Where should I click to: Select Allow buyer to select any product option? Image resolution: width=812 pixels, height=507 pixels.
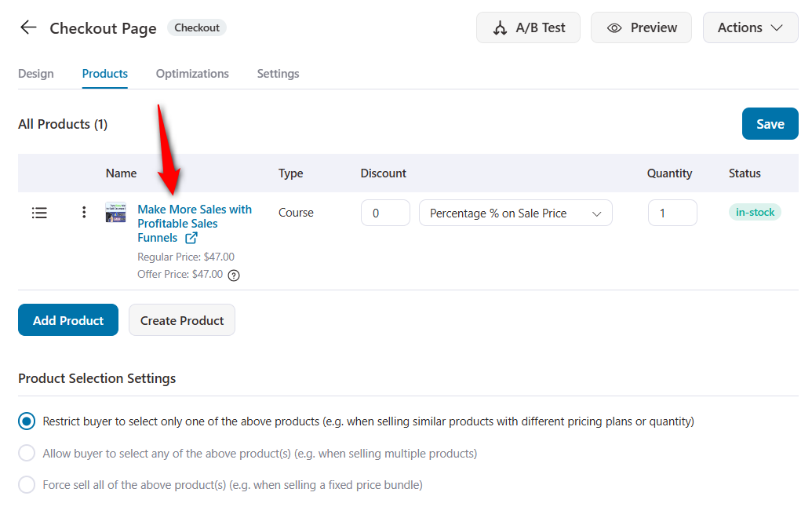tap(27, 454)
